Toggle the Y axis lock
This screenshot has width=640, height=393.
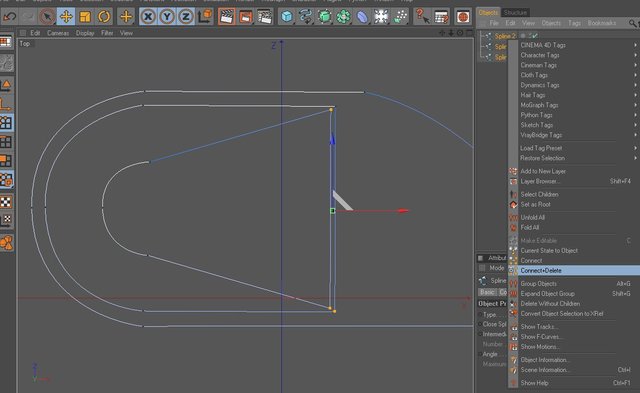(167, 17)
